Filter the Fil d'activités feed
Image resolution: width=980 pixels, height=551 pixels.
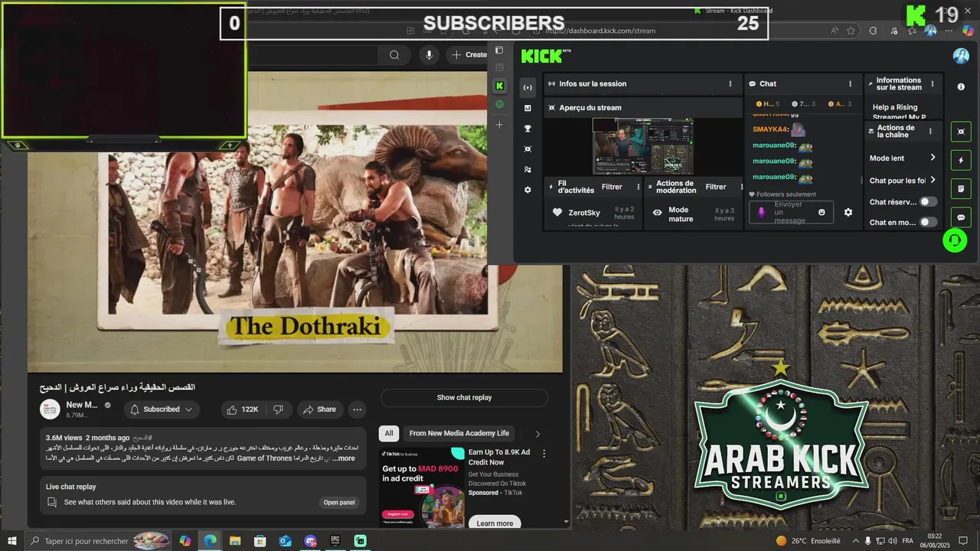(612, 187)
